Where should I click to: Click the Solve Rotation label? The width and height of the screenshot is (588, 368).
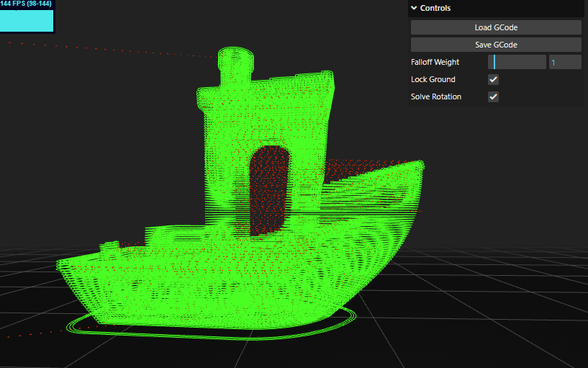[435, 97]
